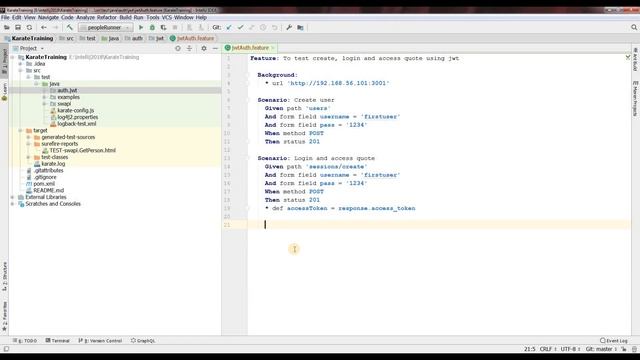Open the Refactor menu
Screen dimensions: 640x360
click(x=107, y=18)
